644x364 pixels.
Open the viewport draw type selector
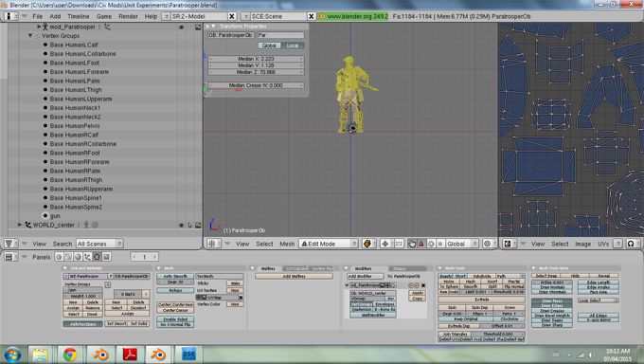coord(367,244)
